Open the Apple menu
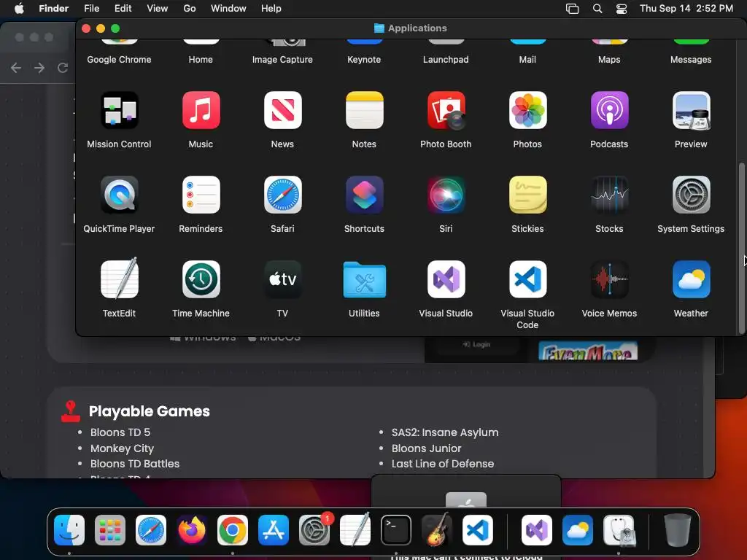 coord(19,8)
